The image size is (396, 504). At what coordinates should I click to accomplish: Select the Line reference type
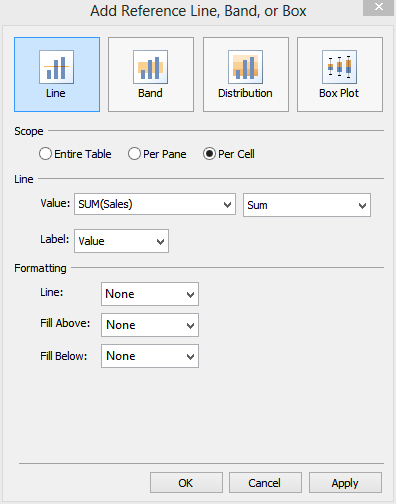[57, 74]
